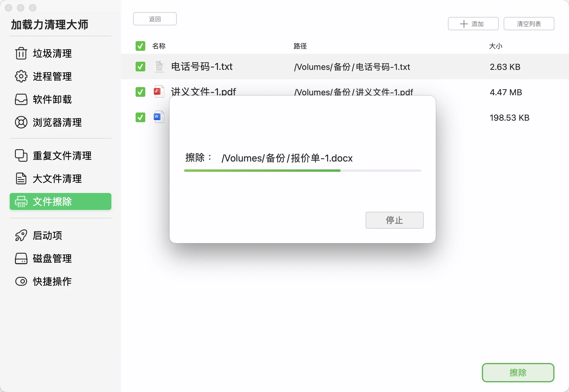
Task: Open the 垃圾清理 trash cleanup tool
Action: [51, 54]
